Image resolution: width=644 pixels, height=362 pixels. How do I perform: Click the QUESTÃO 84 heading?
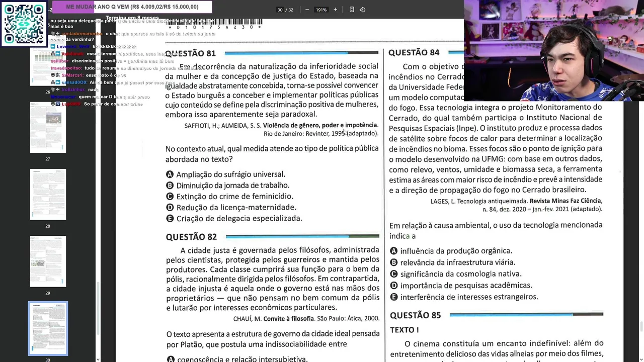point(414,52)
